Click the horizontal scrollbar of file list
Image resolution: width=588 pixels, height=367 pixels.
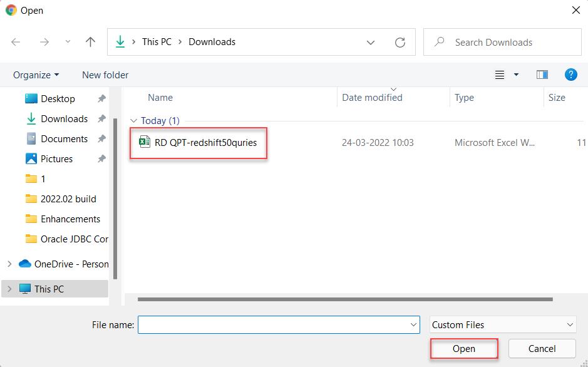(345, 299)
